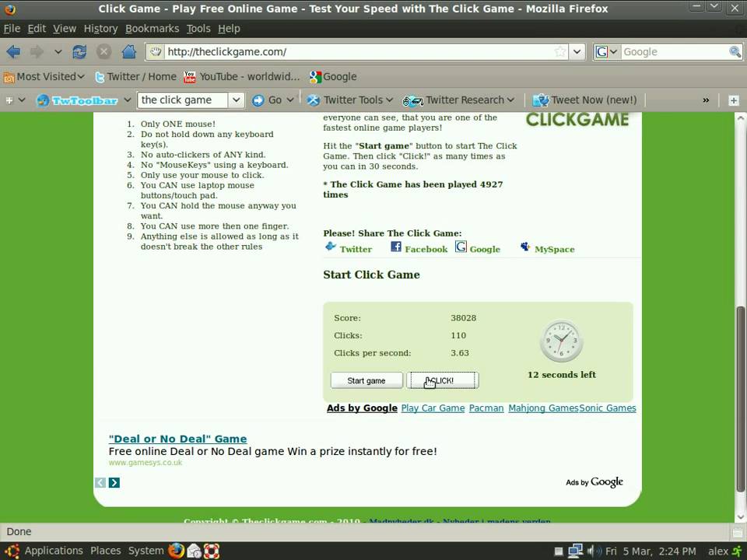Click the network connection tray icon
This screenshot has height=560, width=747.
tap(576, 551)
